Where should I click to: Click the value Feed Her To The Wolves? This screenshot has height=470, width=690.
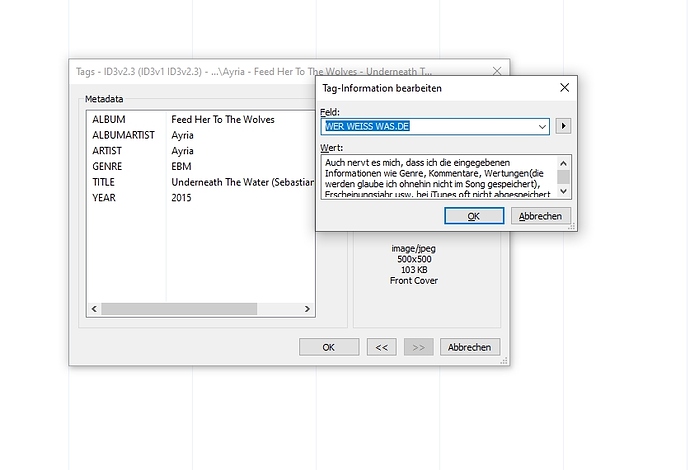[x=223, y=119]
